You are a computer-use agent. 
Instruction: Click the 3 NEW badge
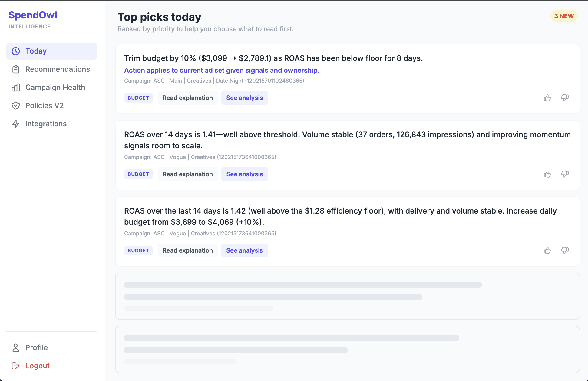pyautogui.click(x=564, y=16)
